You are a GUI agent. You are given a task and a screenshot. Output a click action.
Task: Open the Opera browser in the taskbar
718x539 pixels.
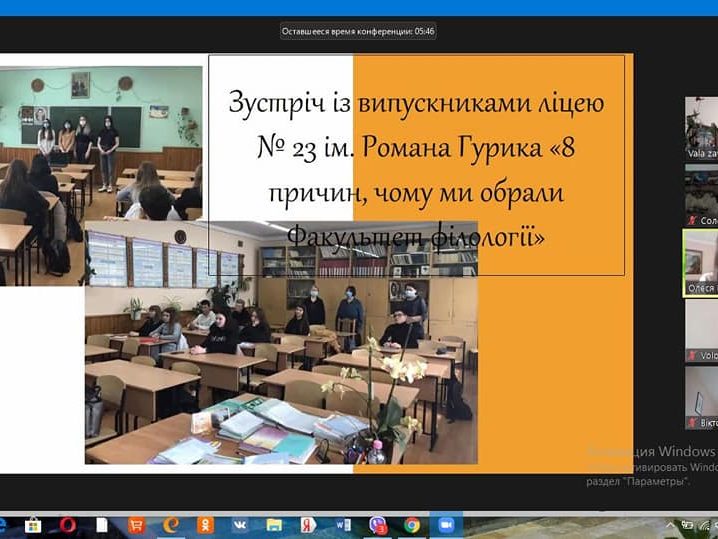tap(68, 525)
